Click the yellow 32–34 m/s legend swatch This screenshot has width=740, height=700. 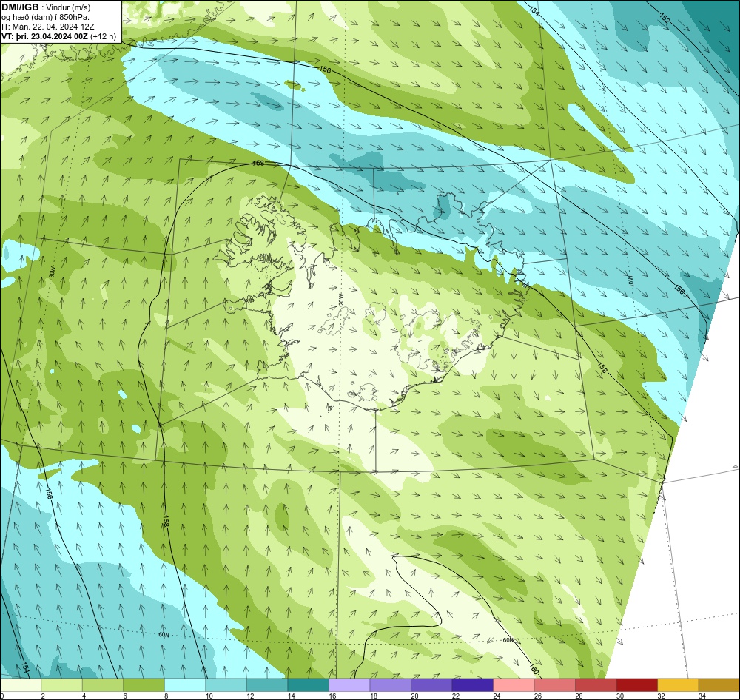678,685
